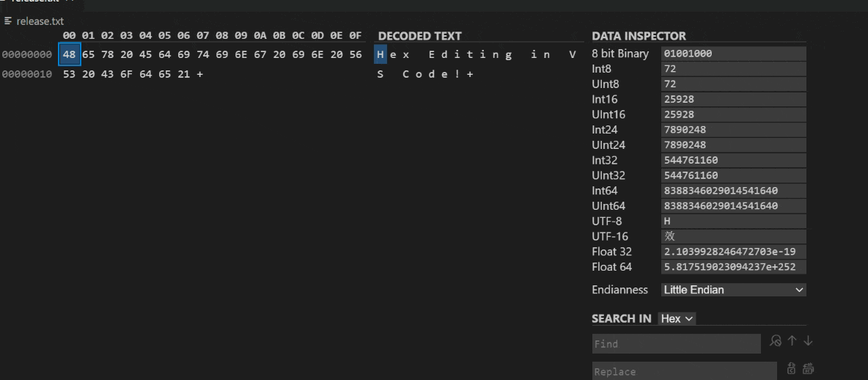
Task: Click the Replace single match icon
Action: (792, 368)
